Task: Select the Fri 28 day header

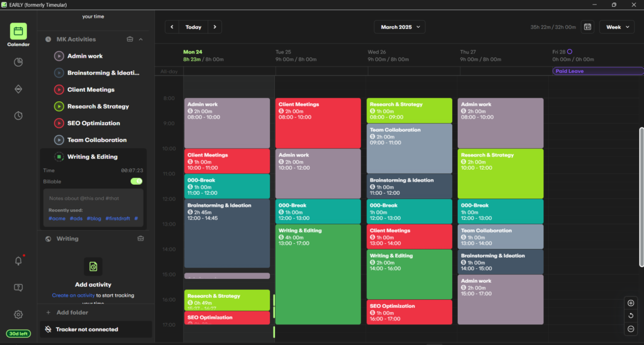Action: pos(573,55)
